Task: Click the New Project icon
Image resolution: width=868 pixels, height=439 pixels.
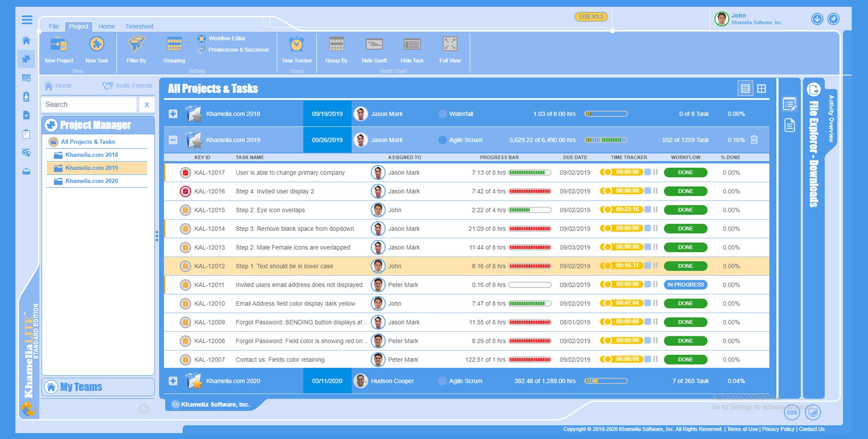Action: point(59,44)
